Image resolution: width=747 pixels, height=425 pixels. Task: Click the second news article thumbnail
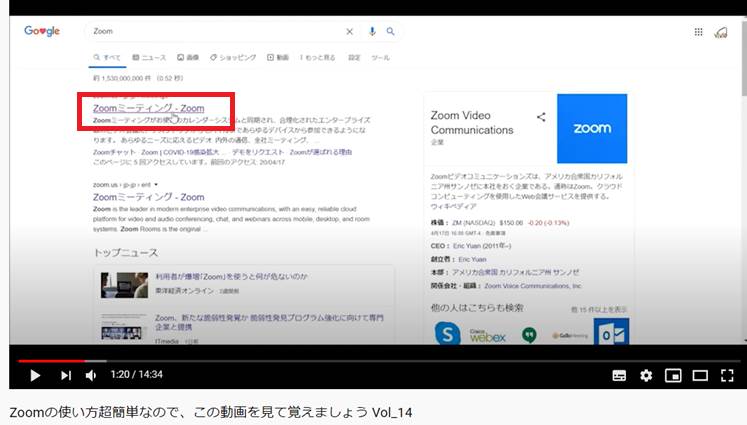click(124, 327)
